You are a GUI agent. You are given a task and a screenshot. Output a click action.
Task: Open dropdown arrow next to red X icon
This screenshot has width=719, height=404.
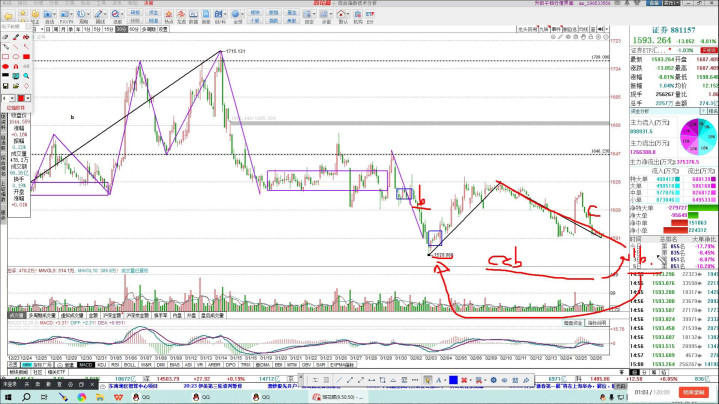(x=471, y=380)
